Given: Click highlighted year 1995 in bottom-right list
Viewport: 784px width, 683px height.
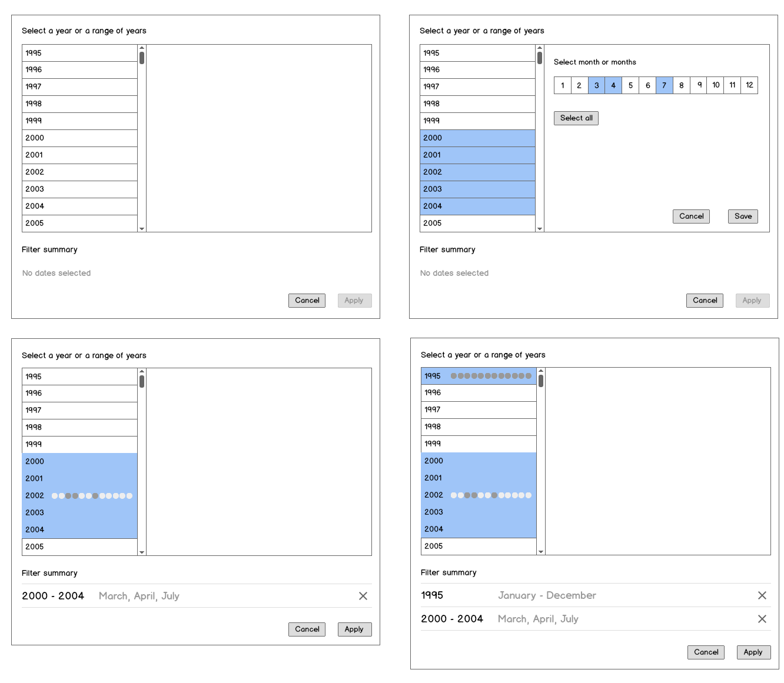Looking at the screenshot, I should [479, 376].
